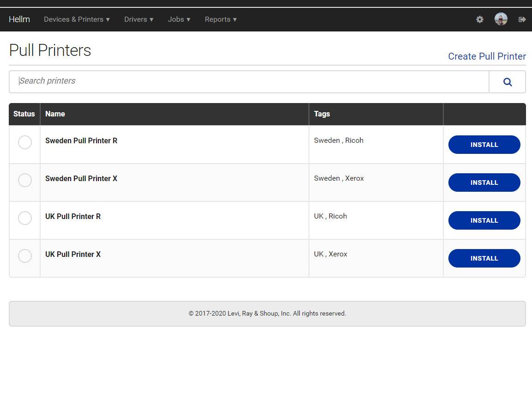
Task: Go to Hellm home brand link
Action: coord(19,19)
